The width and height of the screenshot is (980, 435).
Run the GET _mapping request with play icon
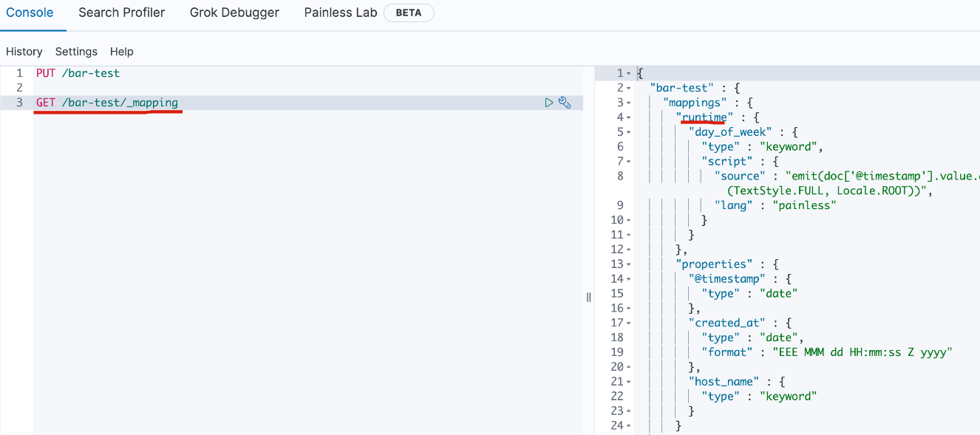[549, 103]
